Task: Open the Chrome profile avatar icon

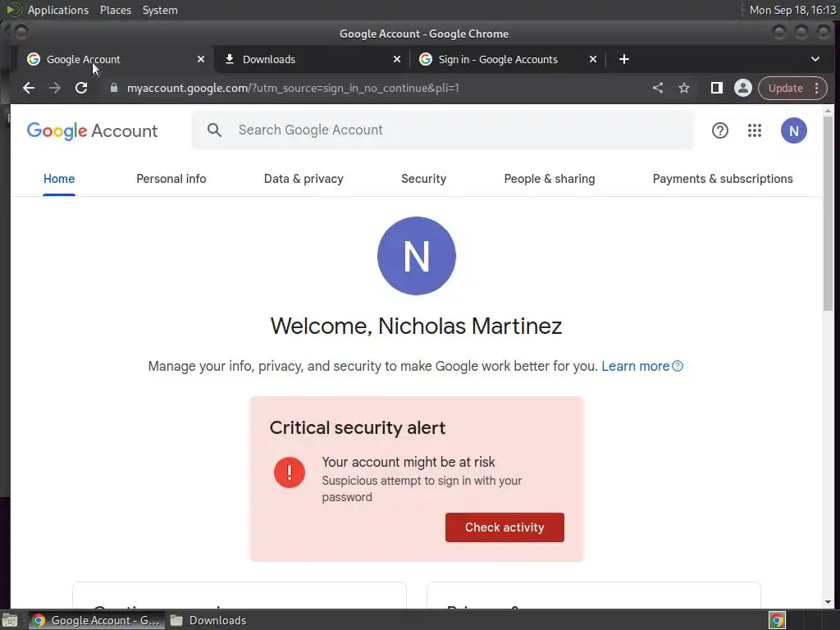Action: 743,88
